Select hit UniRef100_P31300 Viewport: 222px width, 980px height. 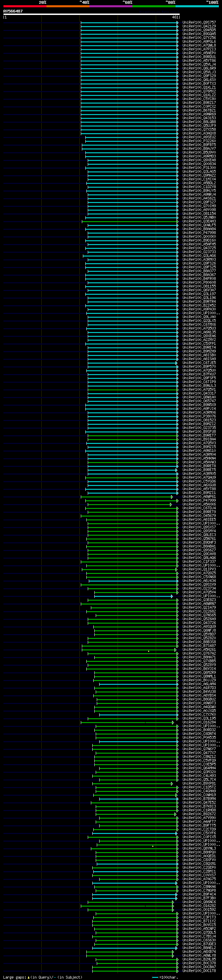click(x=199, y=168)
